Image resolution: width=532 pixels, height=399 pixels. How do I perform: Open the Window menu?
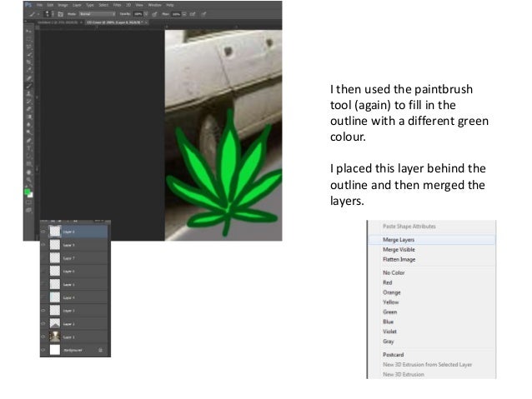(x=154, y=5)
